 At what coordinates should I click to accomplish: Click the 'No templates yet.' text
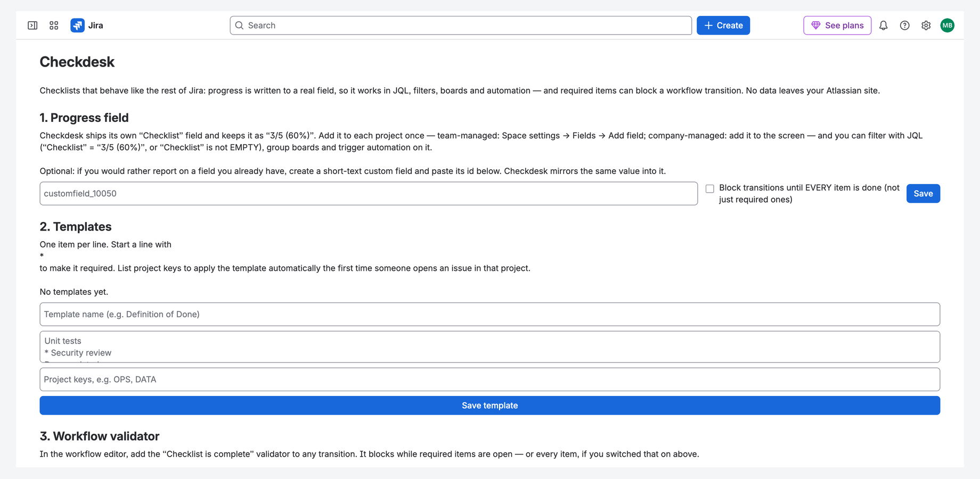[x=74, y=292]
